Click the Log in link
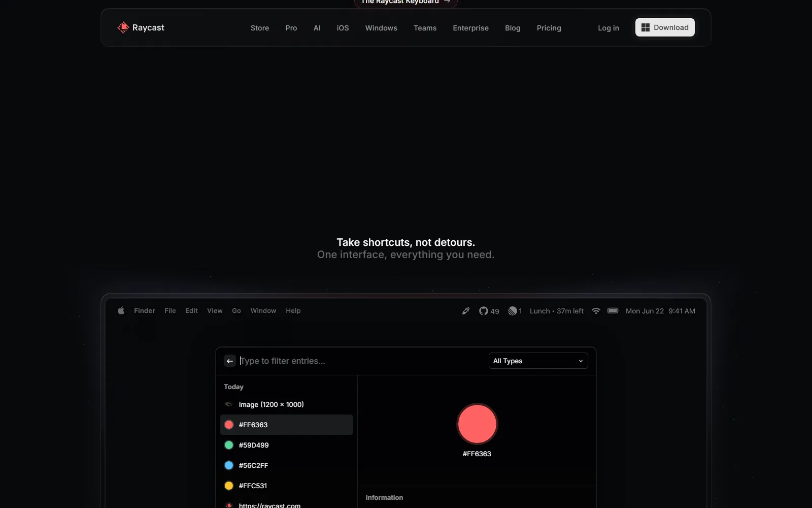The height and width of the screenshot is (508, 812). [x=608, y=28]
